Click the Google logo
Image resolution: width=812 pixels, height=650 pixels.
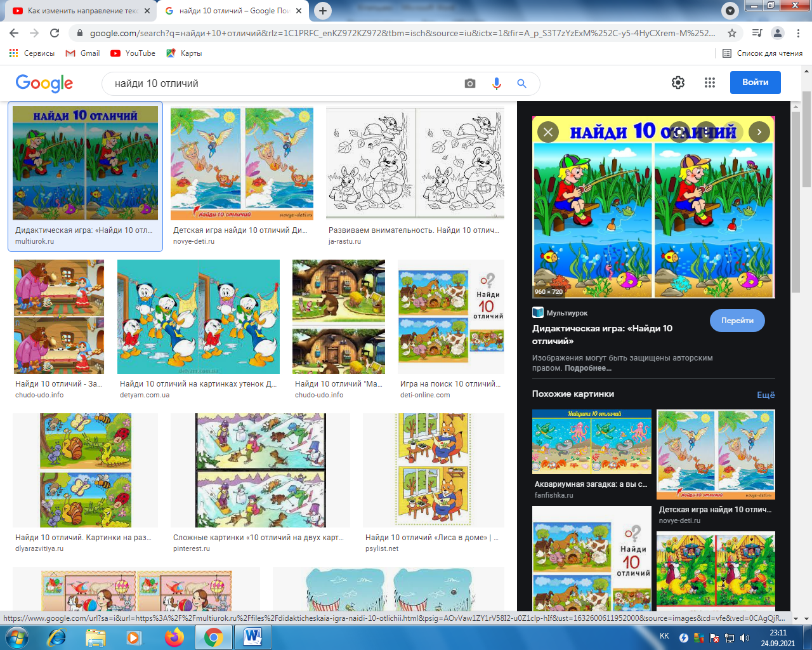point(44,83)
